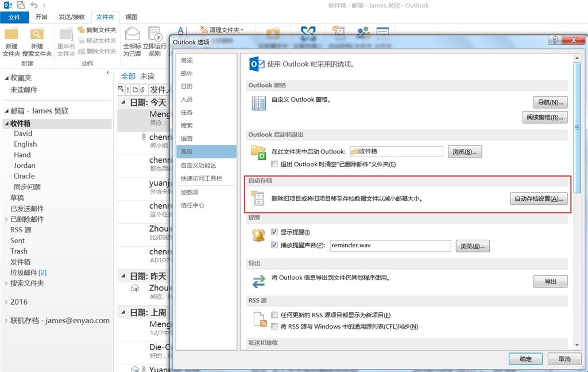Expand the online archive james@enyao.com
The height and width of the screenshot is (372, 588).
point(6,321)
